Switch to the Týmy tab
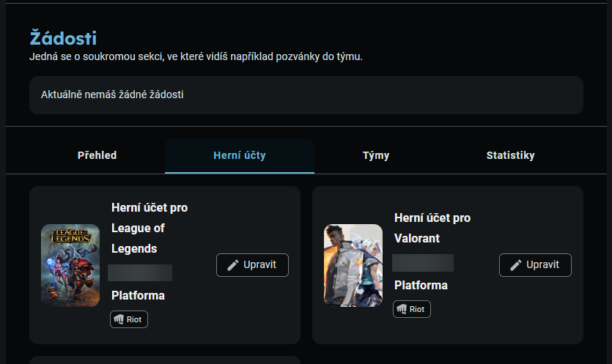612x364 pixels. point(376,155)
